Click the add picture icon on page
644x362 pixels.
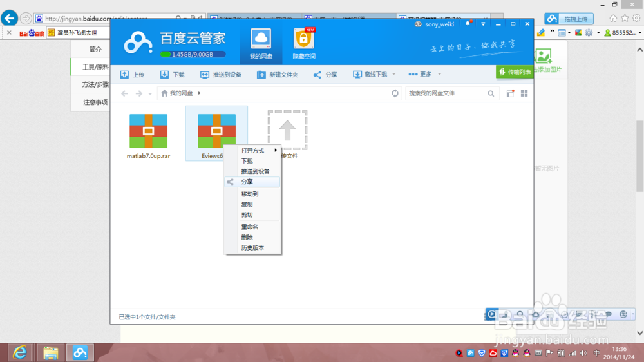543,56
